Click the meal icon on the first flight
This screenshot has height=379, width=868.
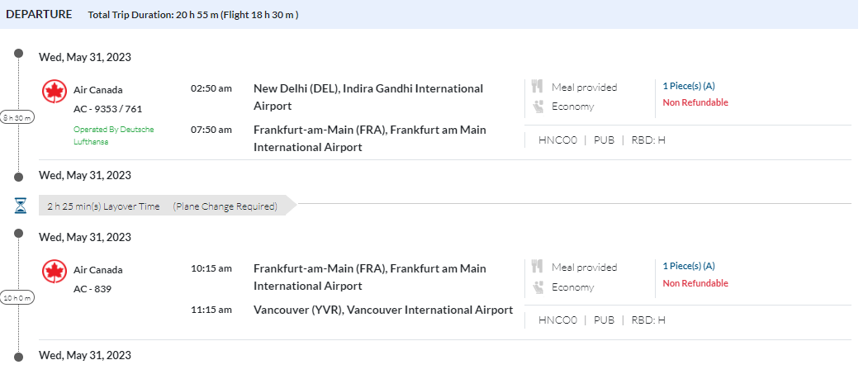pyautogui.click(x=538, y=87)
